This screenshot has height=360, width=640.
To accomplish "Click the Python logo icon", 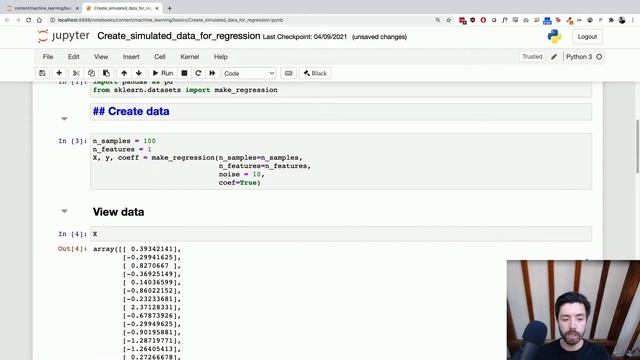I will tap(554, 36).
